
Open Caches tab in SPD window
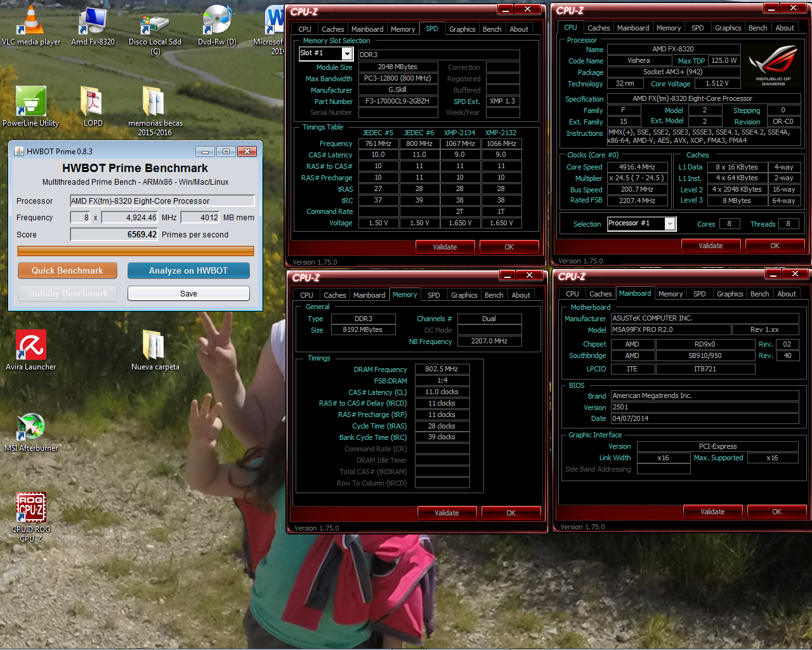point(332,29)
